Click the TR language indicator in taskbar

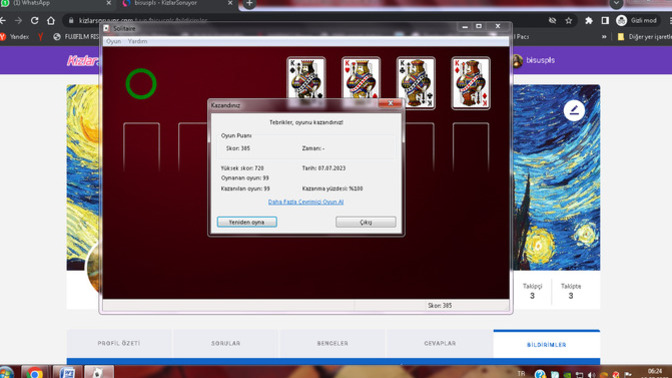point(521,373)
